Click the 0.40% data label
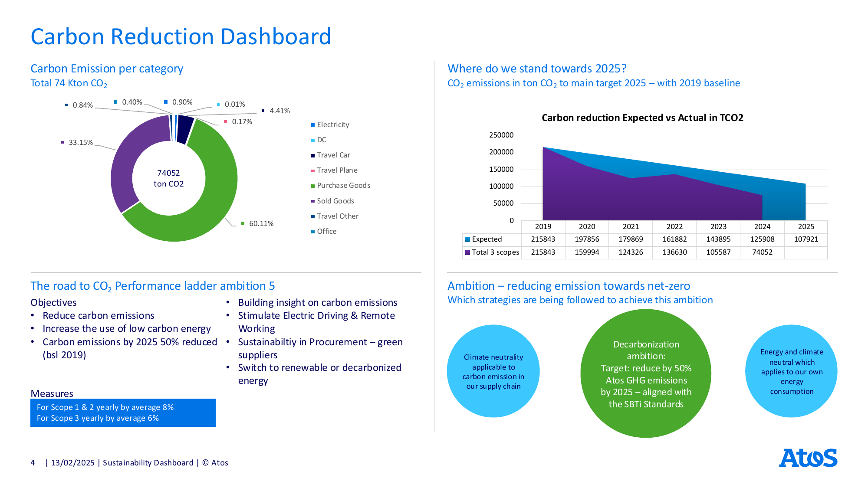 [x=132, y=102]
